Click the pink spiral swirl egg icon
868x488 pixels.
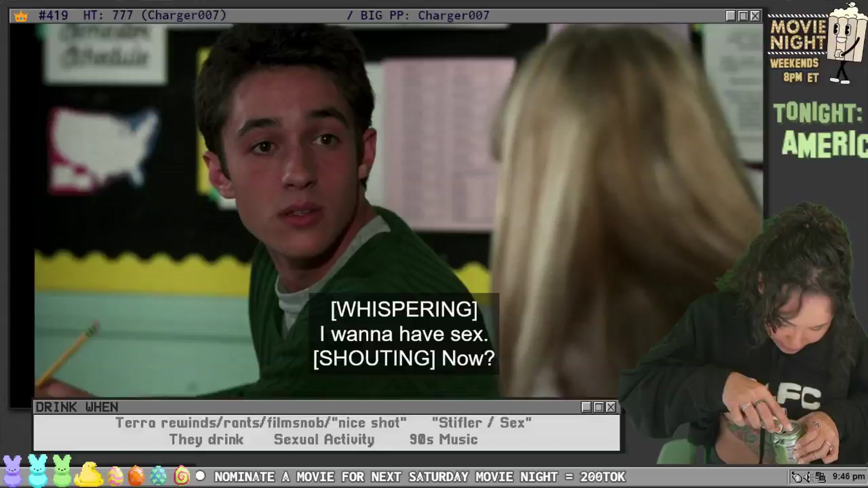coord(182,475)
